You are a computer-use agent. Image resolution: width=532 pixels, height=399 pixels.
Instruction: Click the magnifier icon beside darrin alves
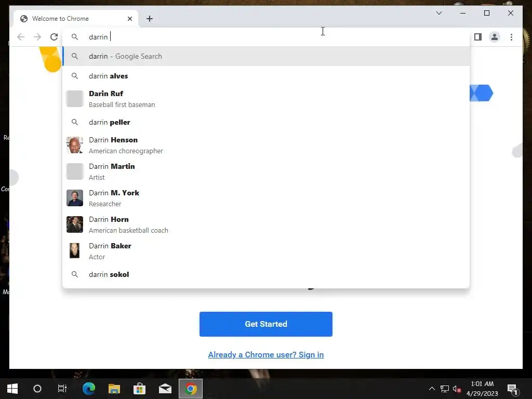pos(75,76)
